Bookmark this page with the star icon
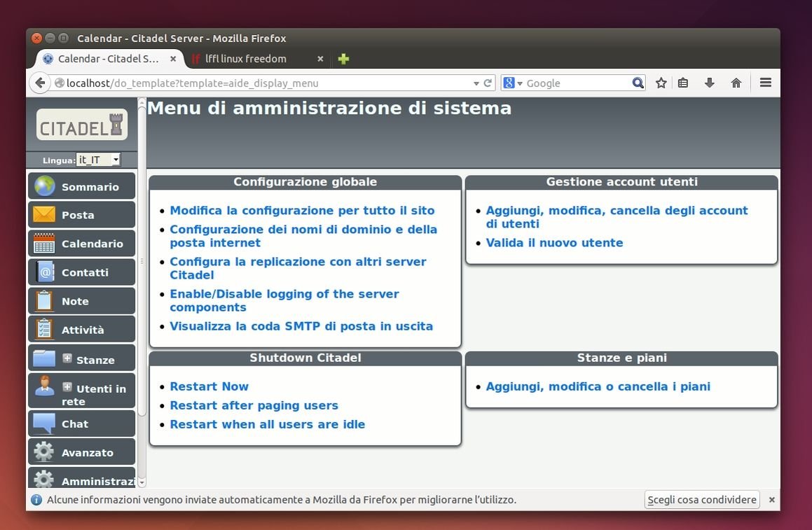Screen dimensions: 812x530 [x=661, y=83]
